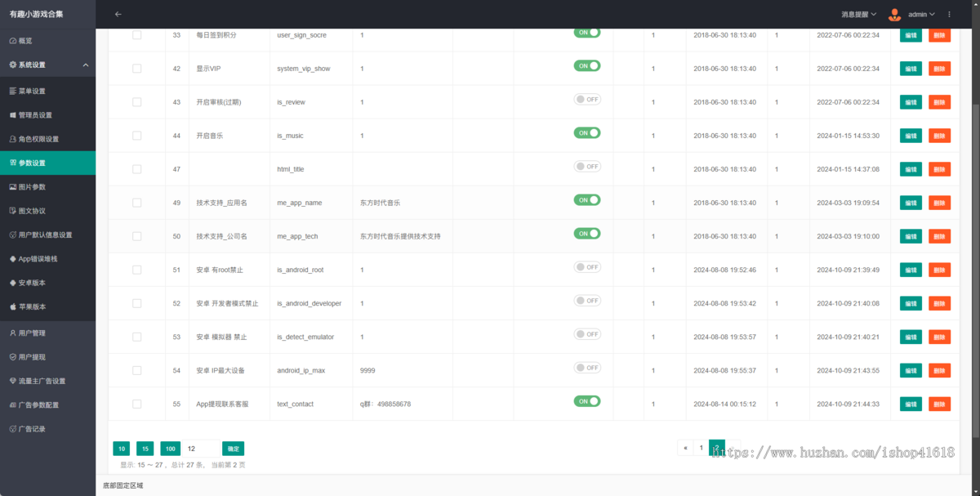Open the vertical three-dot more menu
Image resolution: width=980 pixels, height=496 pixels.
click(x=949, y=15)
